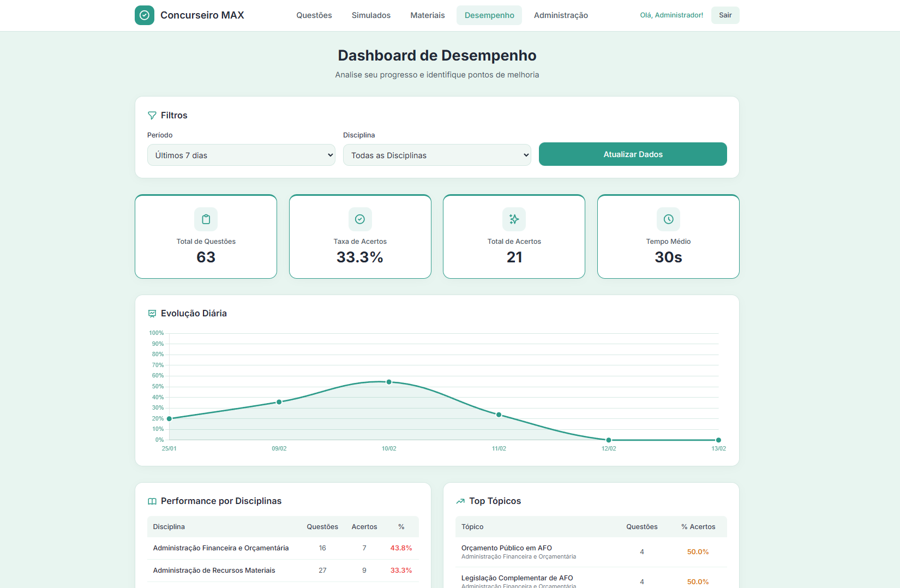Select the Administração de Recursos Materiais row
This screenshot has height=588, width=900.
pyautogui.click(x=214, y=571)
